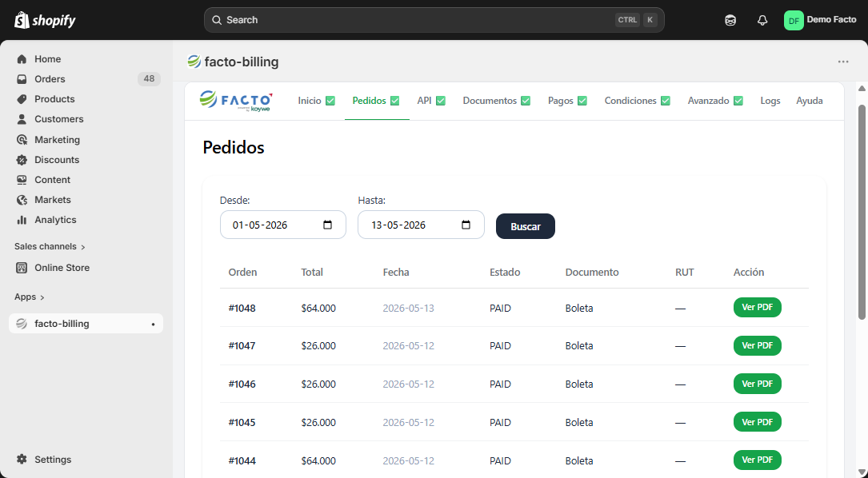Switch to the Avanzado tab
This screenshot has height=478, width=868.
[715, 101]
